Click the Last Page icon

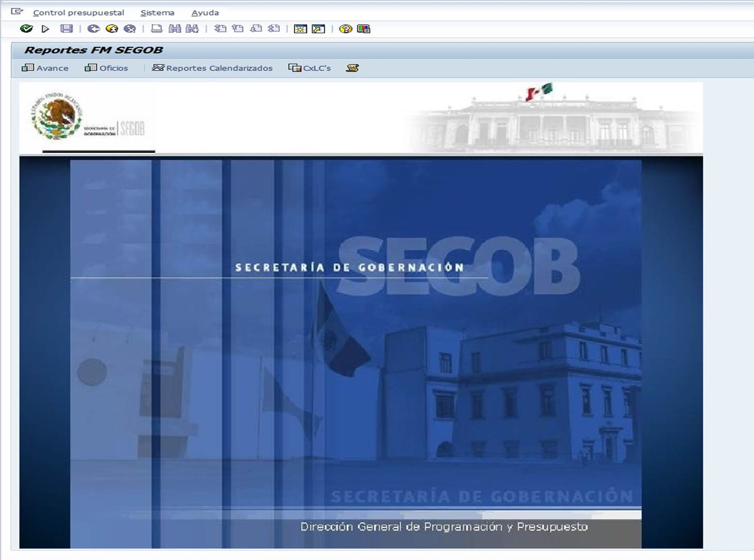274,29
